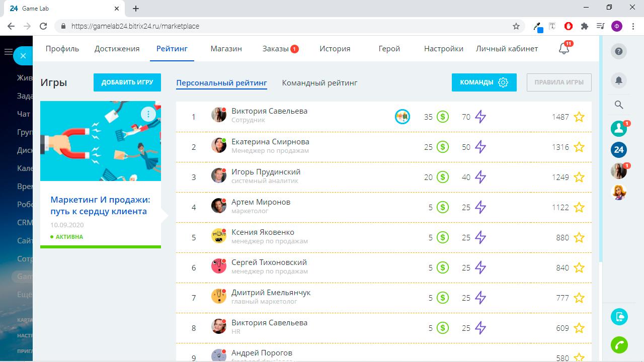Click Виктория Савельева's team badge icon

point(403,117)
